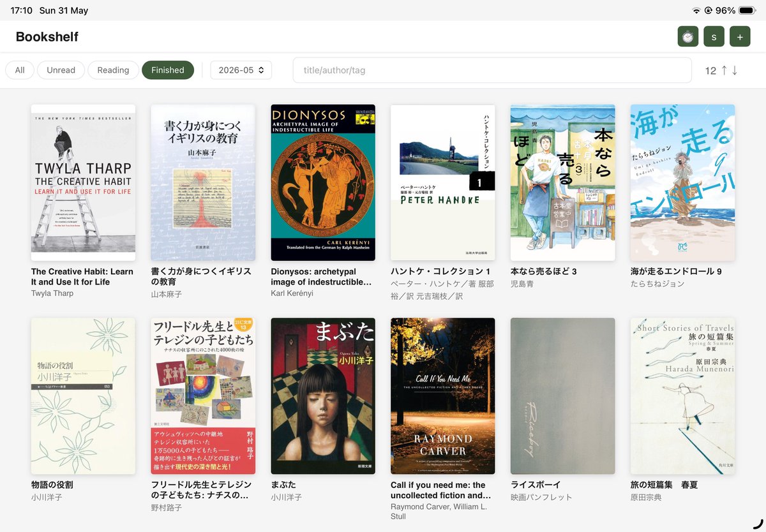Image resolution: width=766 pixels, height=532 pixels.
Task: Tap the date 'Sun 31 May'
Action: click(64, 10)
